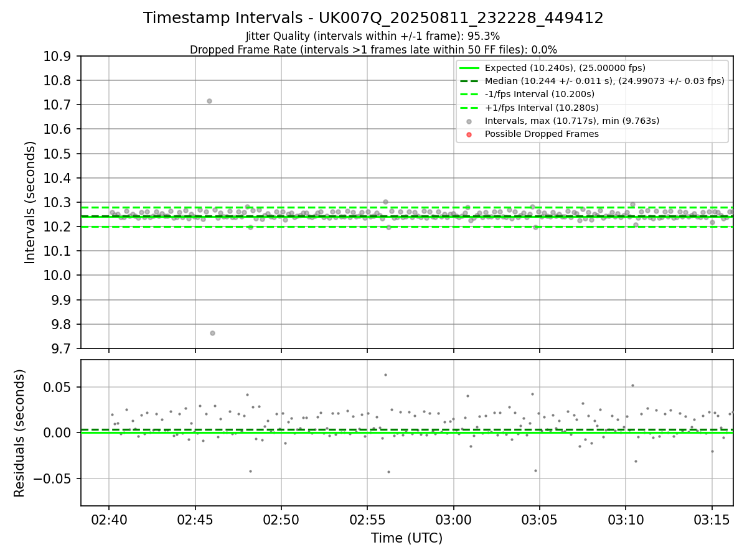Click the 03:05 time tick label

pos(539,520)
